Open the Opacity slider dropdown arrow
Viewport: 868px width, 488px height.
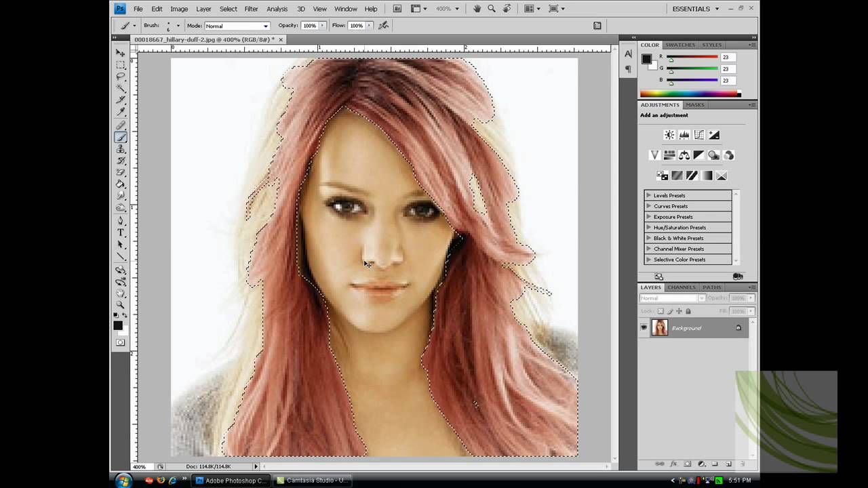(321, 26)
